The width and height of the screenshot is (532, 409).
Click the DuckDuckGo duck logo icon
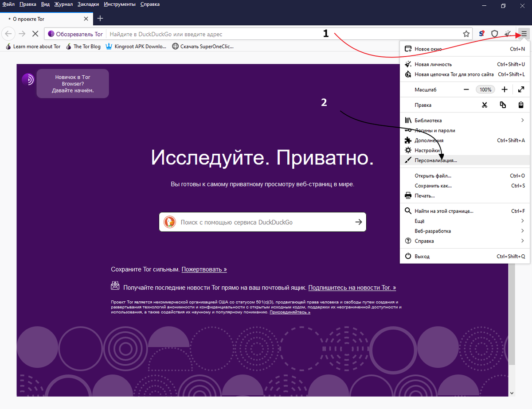tap(170, 222)
